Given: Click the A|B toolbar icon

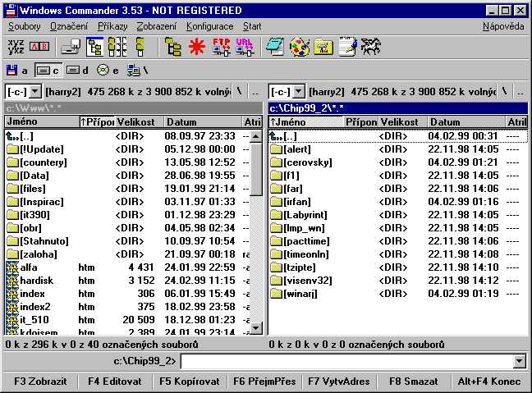Looking at the screenshot, I should [x=39, y=47].
